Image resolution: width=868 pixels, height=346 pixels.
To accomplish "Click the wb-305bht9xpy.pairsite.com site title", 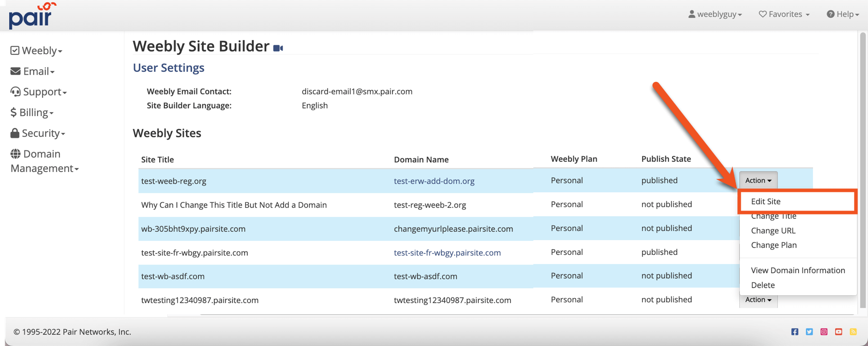I will (193, 229).
